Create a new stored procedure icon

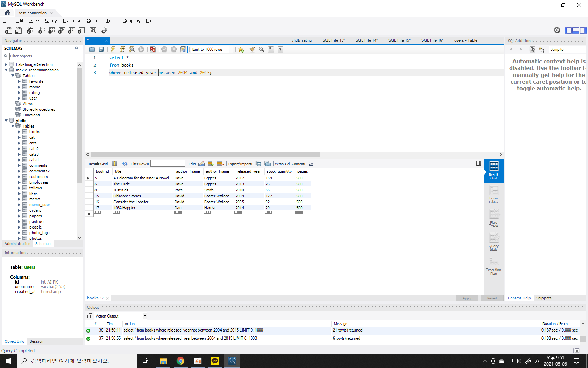(71, 30)
